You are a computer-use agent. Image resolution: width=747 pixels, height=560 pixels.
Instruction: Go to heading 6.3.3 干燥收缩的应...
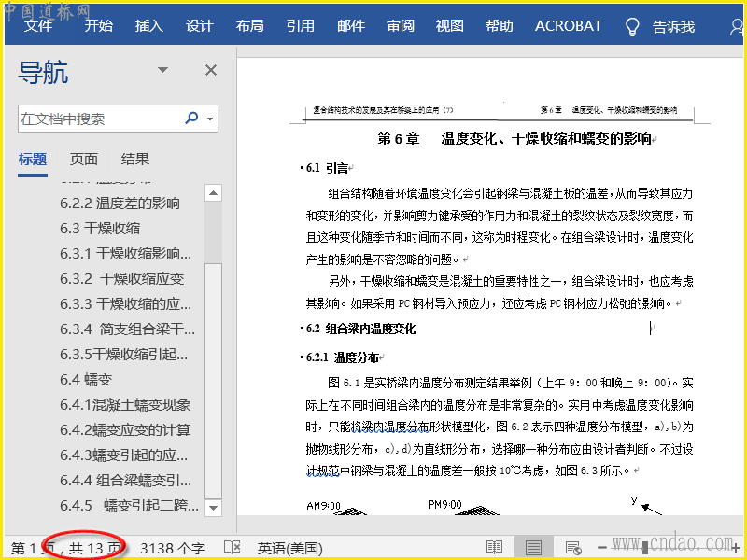[x=126, y=304]
